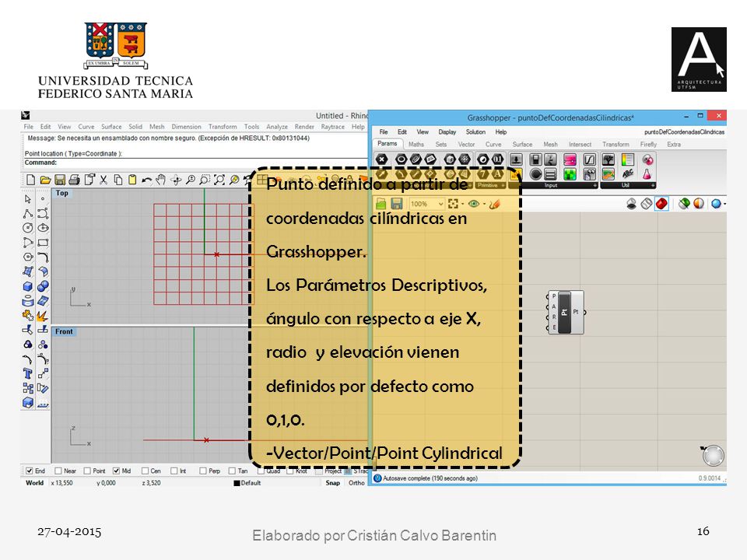Screen dimensions: 747x560
Task: Uncheck the End osnap checkbox
Action: pyautogui.click(x=29, y=471)
